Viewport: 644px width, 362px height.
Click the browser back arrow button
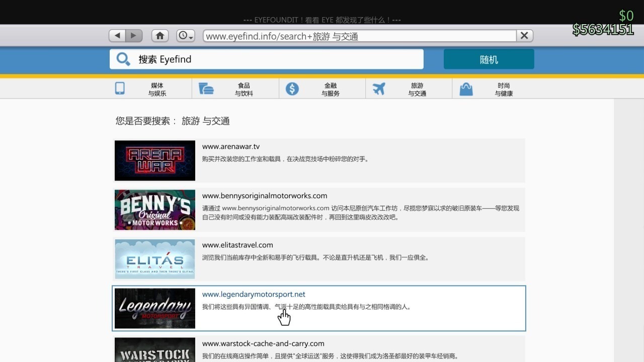click(117, 36)
